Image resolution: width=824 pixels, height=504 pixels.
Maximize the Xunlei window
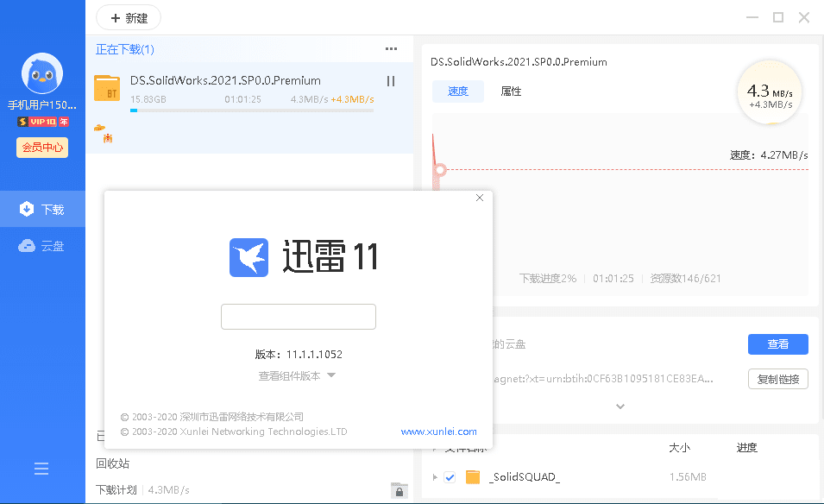pyautogui.click(x=778, y=17)
